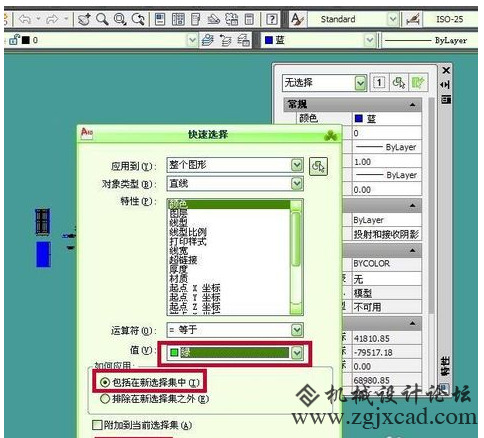Image resolution: width=484 pixels, height=438 pixels.
Task: Open the 应用到 整个图形 dropdown
Action: (x=297, y=165)
